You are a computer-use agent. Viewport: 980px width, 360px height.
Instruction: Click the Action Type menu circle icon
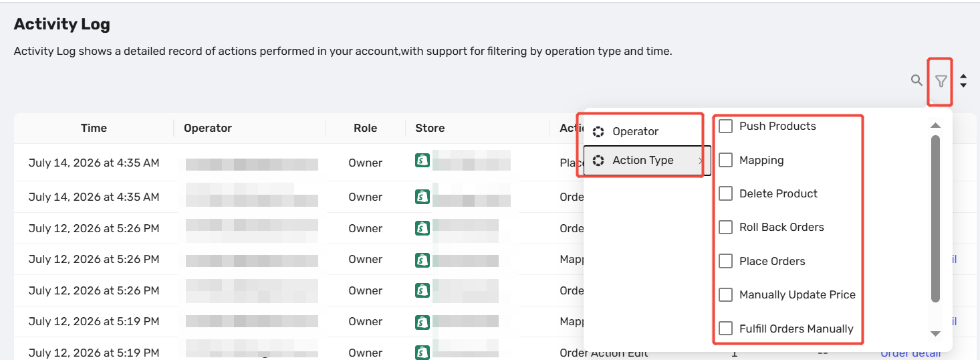tap(598, 161)
